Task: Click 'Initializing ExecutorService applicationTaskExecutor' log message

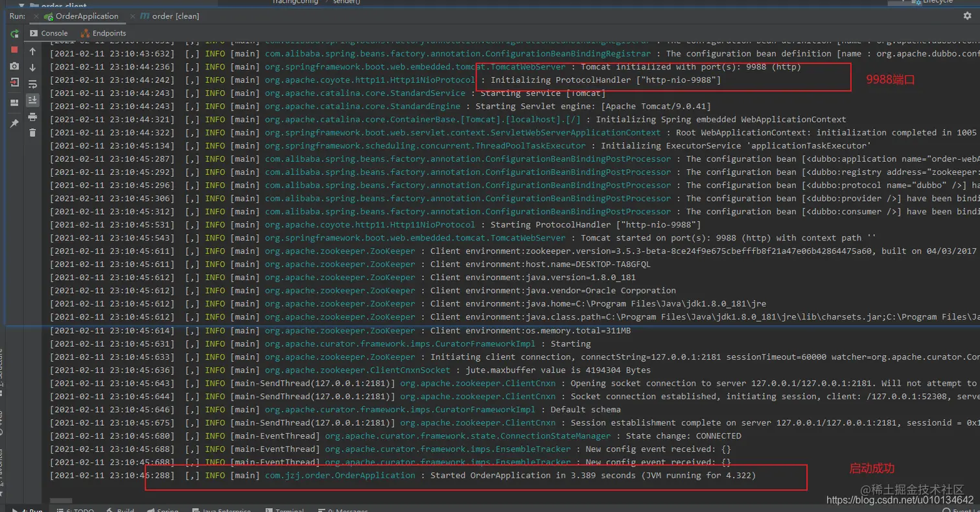Action: 737,146
